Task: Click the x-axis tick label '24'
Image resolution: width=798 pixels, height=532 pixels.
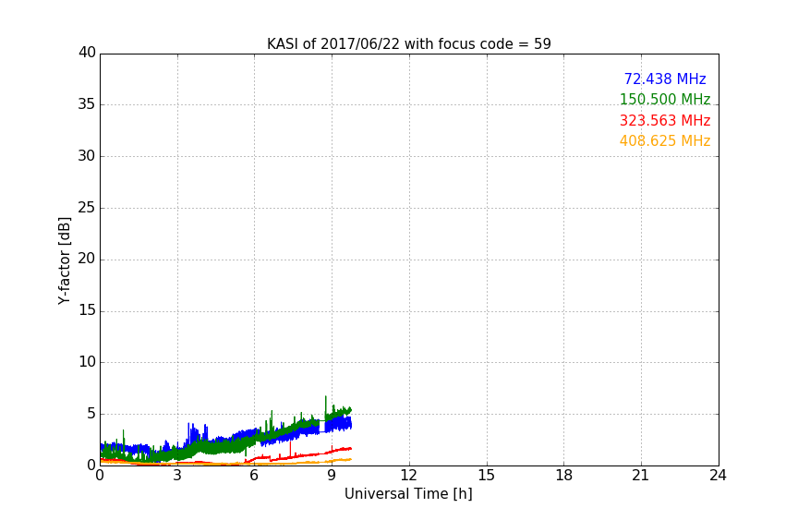Action: coord(718,476)
